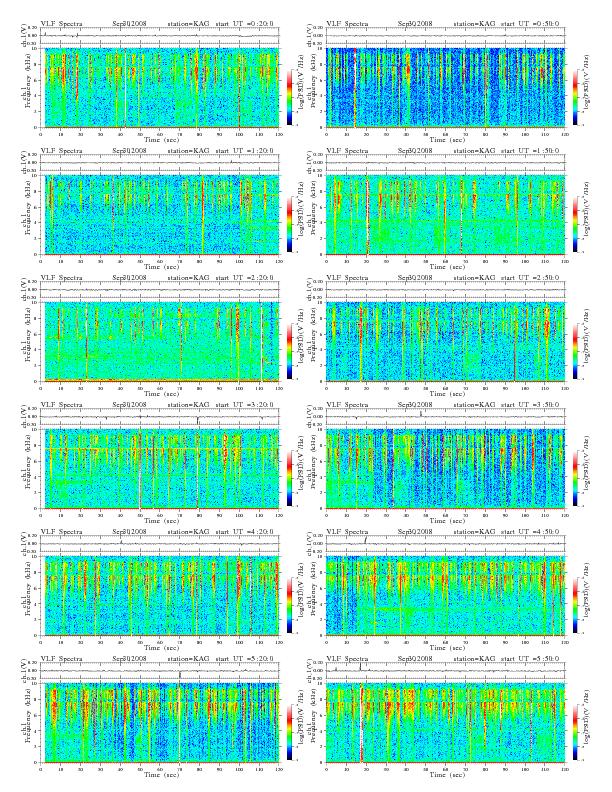Click the ch.1 waveform strip above UT 1:50:0 spectrogram
612x792 pixels.
445,163
